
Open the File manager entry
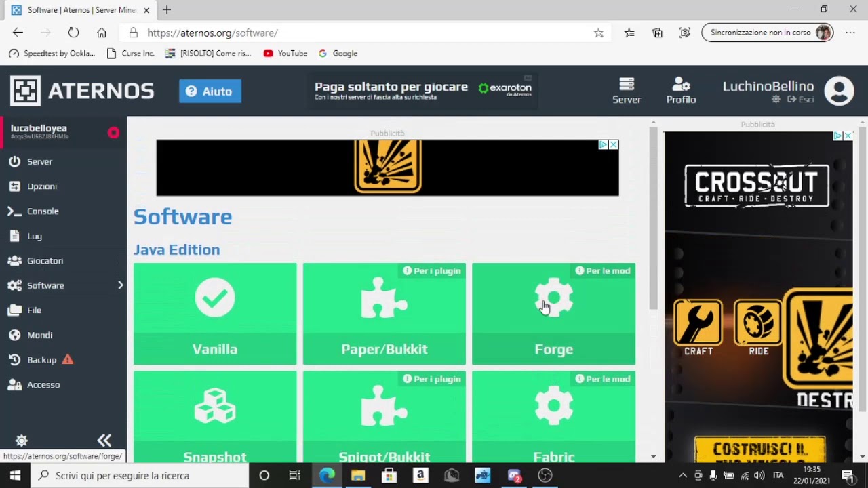pyautogui.click(x=34, y=310)
